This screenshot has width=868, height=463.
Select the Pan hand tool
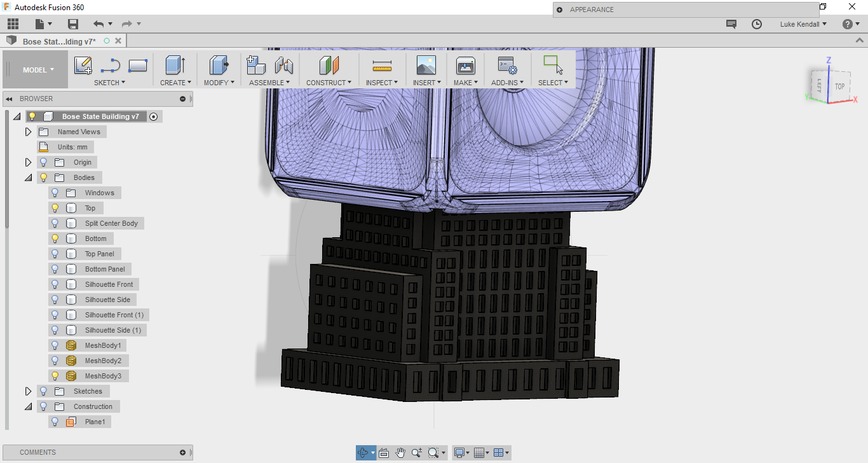[x=400, y=453]
